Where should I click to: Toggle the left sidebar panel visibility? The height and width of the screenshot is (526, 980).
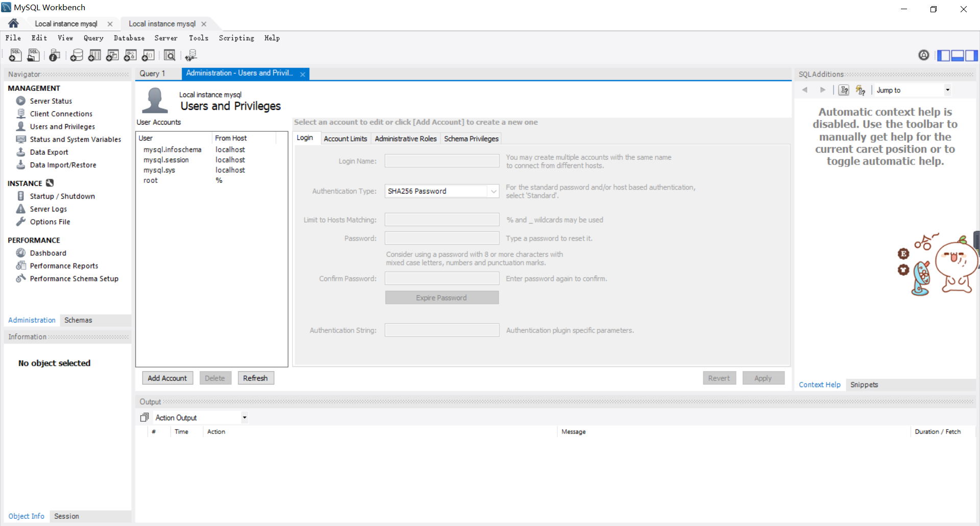pyautogui.click(x=944, y=55)
